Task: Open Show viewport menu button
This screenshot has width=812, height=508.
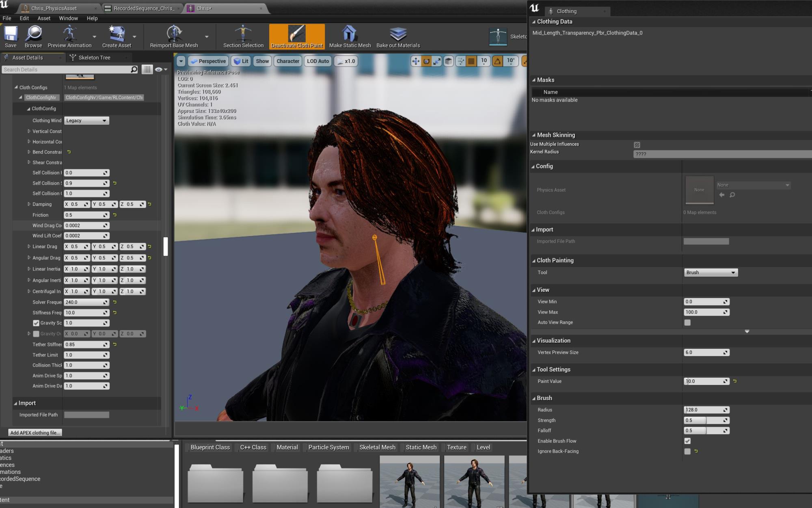Action: [262, 61]
